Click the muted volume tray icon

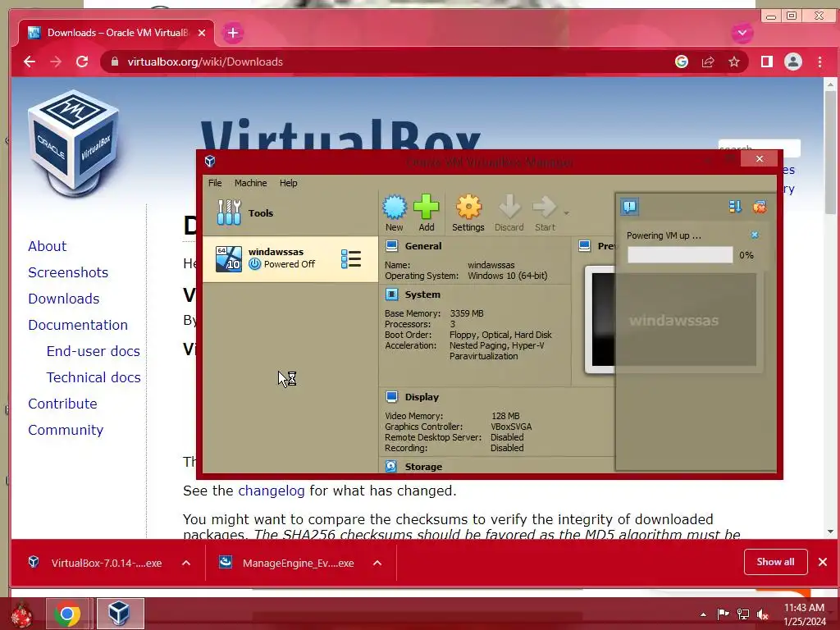point(762,614)
